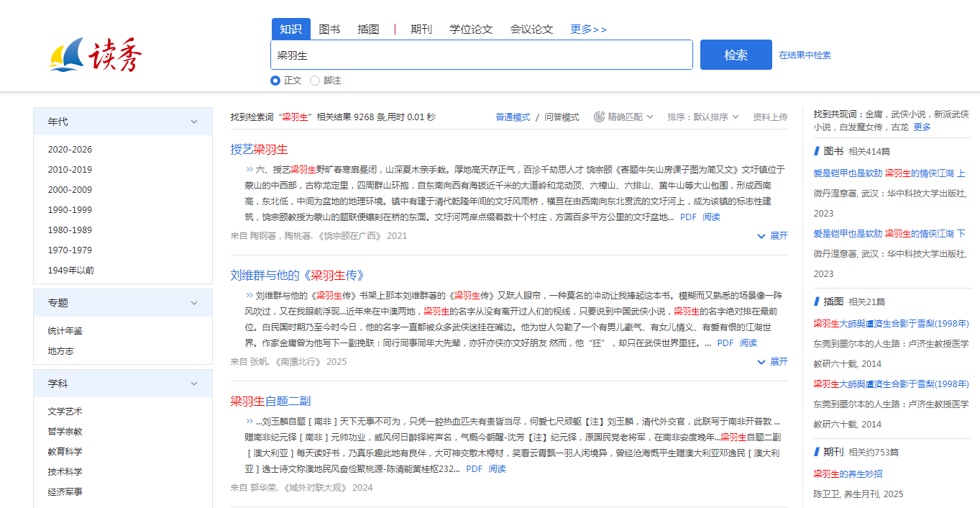The width and height of the screenshot is (980, 508).
Task: Click source text 《域外对联大观》 2024
Action: pyautogui.click(x=329, y=488)
